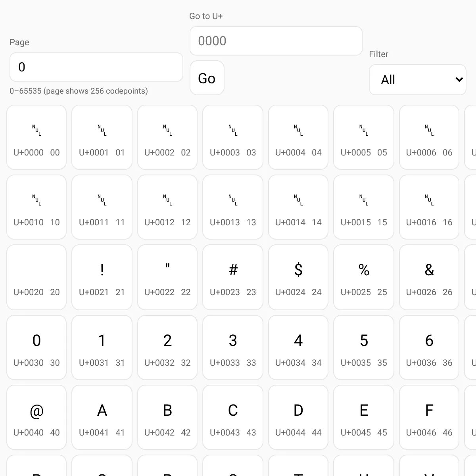Select the U+0003 character card
Viewport: 476px width, 476px height.
click(x=233, y=137)
